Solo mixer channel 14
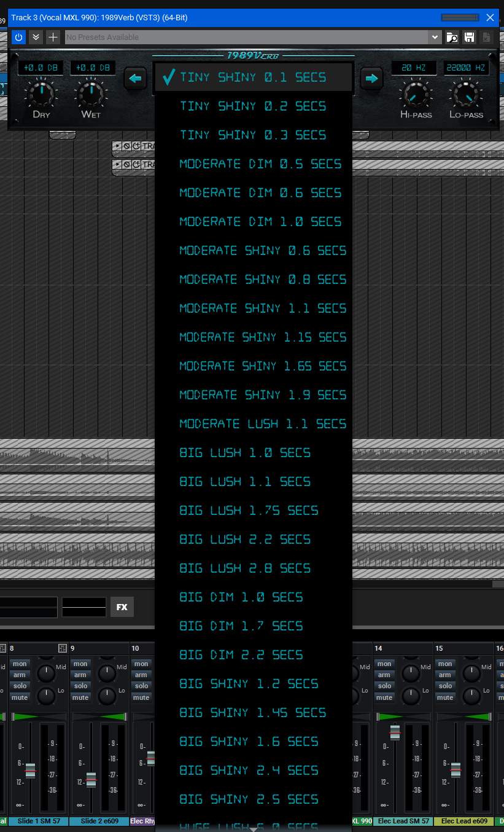This screenshot has height=832, width=504. point(384,686)
